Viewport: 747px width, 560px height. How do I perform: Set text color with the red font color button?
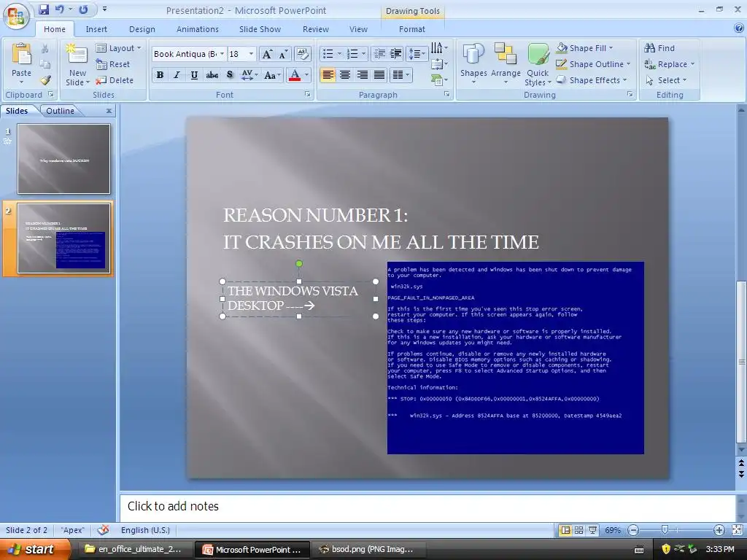(x=295, y=75)
